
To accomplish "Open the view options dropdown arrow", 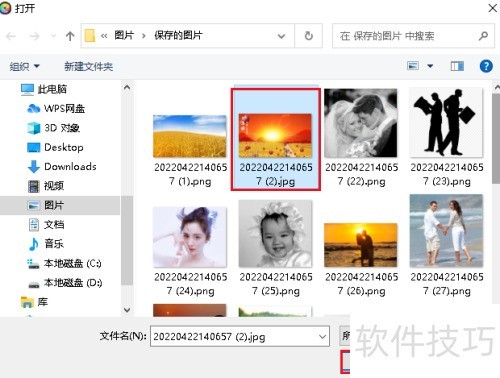I will (430, 66).
